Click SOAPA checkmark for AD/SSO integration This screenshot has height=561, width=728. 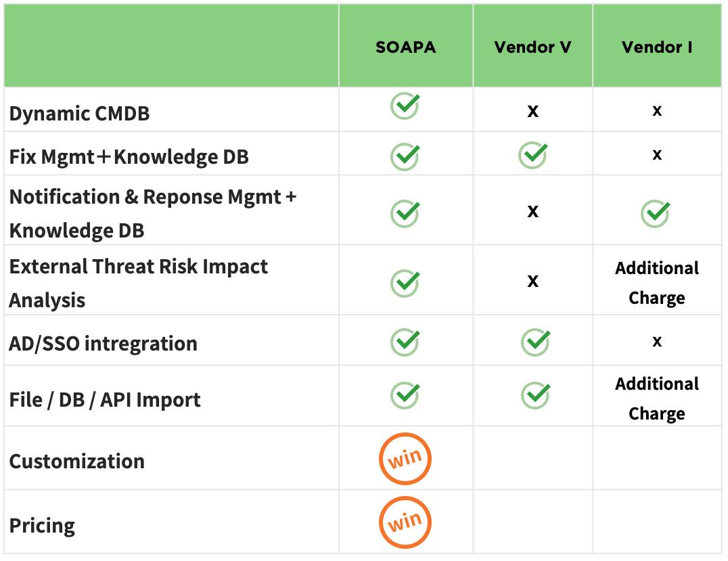click(405, 342)
